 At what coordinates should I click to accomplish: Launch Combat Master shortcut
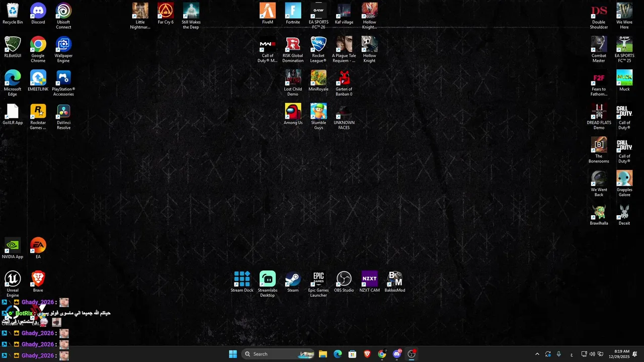[599, 50]
